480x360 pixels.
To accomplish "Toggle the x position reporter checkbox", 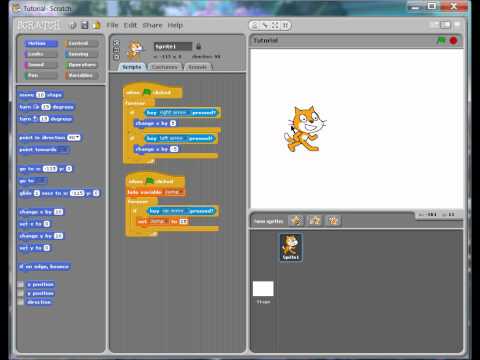I will [21, 284].
